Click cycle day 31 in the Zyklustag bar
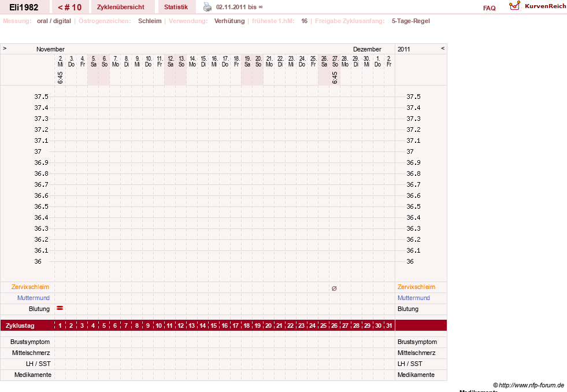The image size is (567, 392). pyautogui.click(x=389, y=326)
